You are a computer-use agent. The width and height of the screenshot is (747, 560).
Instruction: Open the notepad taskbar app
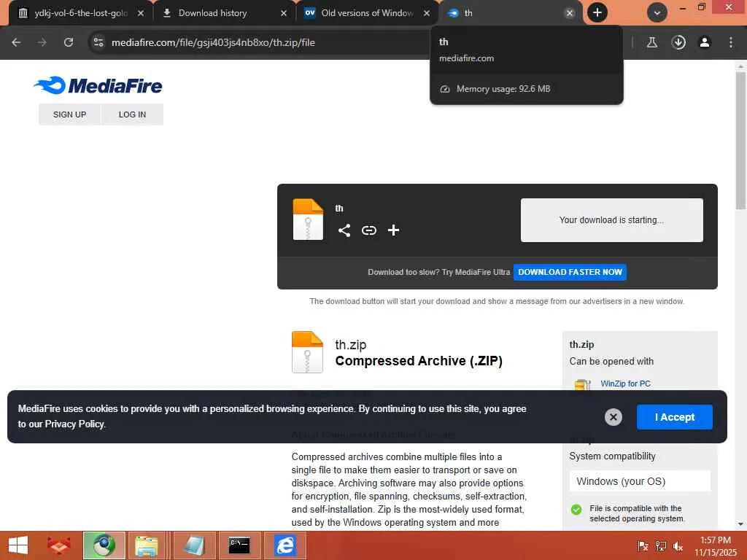coord(194,545)
